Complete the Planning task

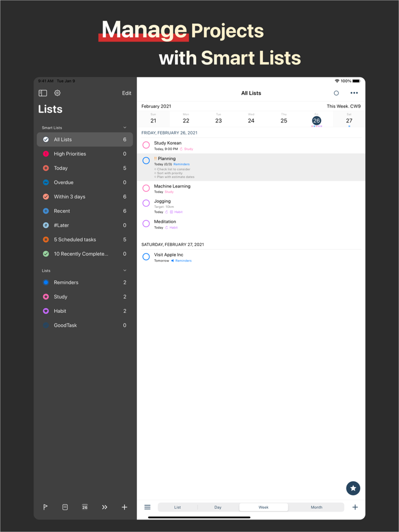(146, 161)
